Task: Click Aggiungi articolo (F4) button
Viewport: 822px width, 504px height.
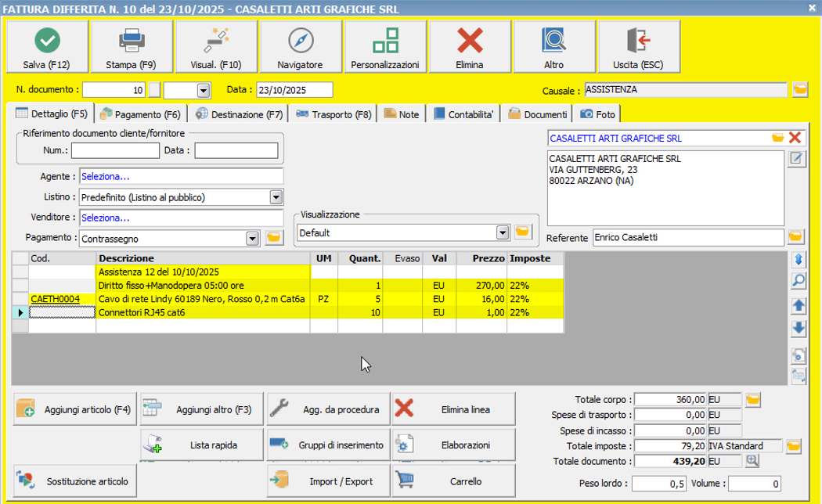Action: pyautogui.click(x=75, y=409)
